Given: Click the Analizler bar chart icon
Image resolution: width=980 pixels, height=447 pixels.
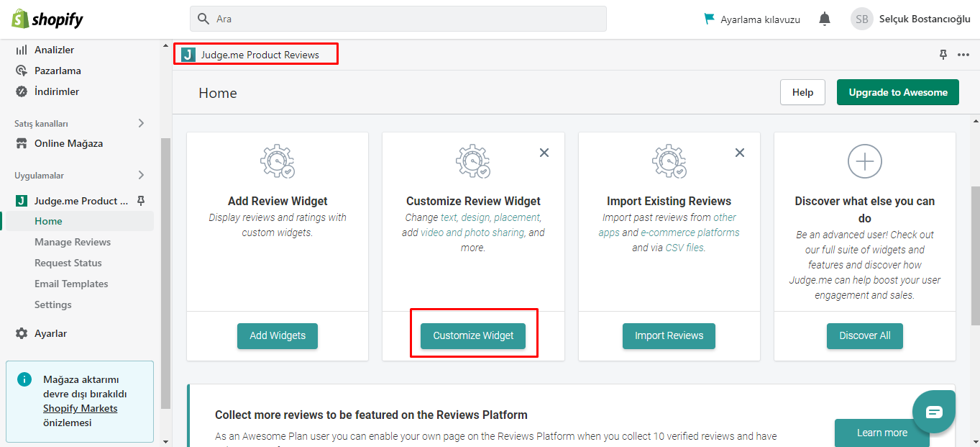Looking at the screenshot, I should (22, 50).
